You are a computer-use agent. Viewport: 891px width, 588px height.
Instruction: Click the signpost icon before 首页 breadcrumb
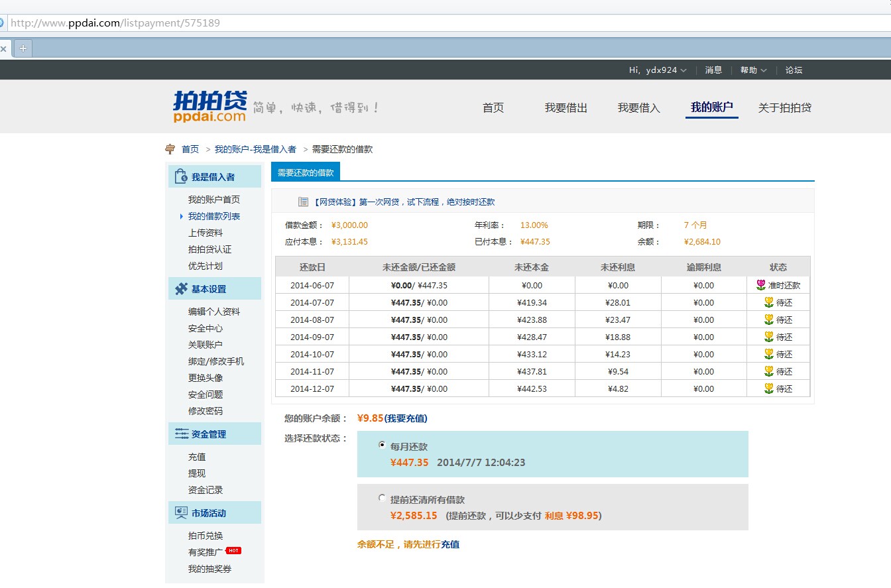click(170, 149)
